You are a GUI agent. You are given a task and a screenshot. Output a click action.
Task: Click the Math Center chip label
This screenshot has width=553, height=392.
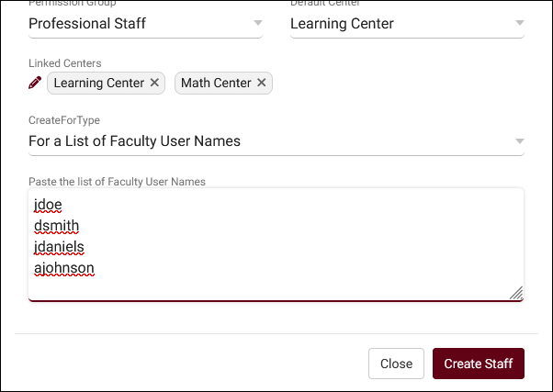pos(216,83)
